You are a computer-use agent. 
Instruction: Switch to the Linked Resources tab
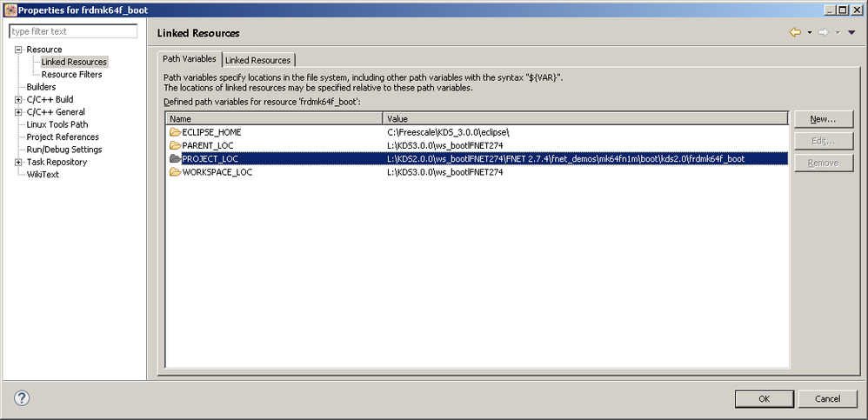point(257,60)
